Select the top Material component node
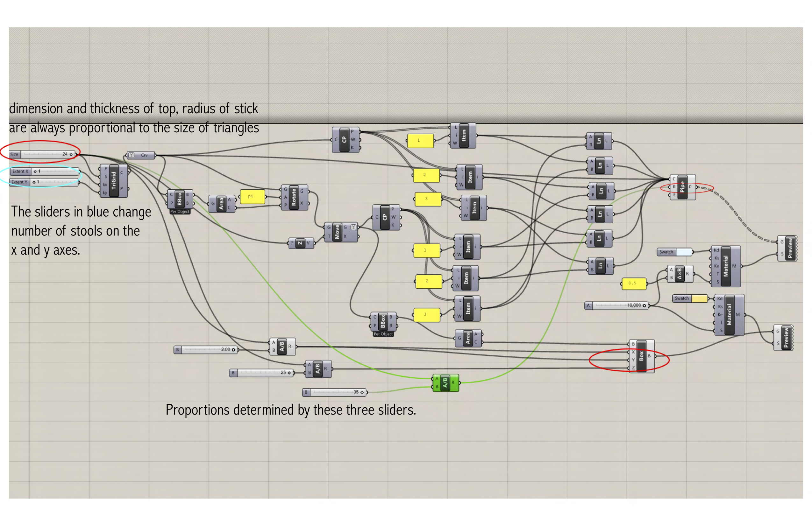Image resolution: width=812 pixels, height=525 pixels. 726,266
